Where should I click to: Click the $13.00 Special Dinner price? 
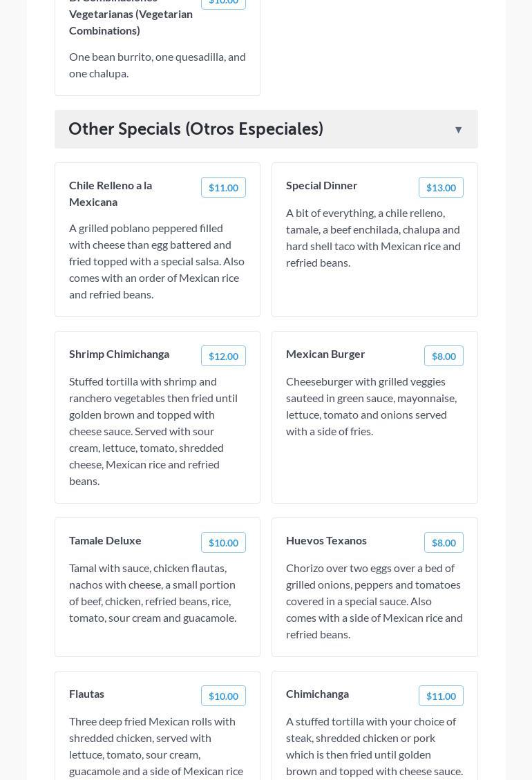tap(441, 188)
